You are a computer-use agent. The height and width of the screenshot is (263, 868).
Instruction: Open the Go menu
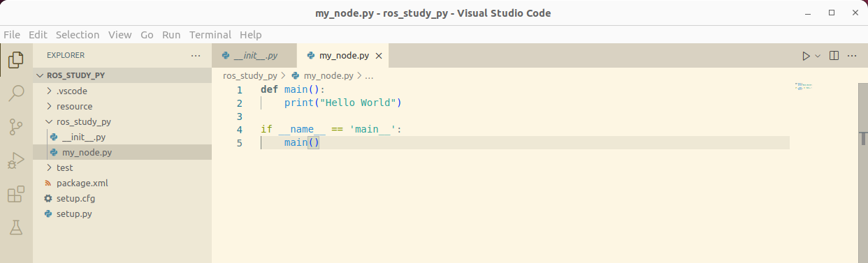click(147, 34)
